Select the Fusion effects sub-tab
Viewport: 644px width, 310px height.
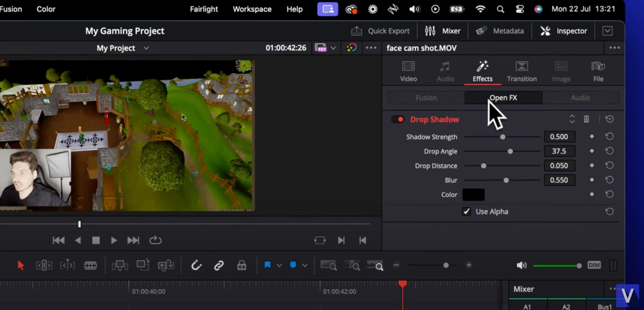(x=426, y=98)
